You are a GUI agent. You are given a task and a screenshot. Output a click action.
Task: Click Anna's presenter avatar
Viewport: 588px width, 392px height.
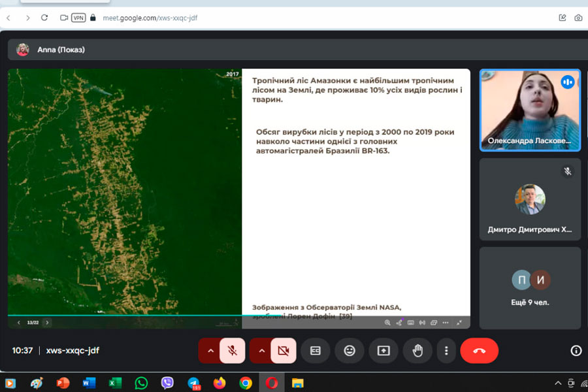(22, 50)
